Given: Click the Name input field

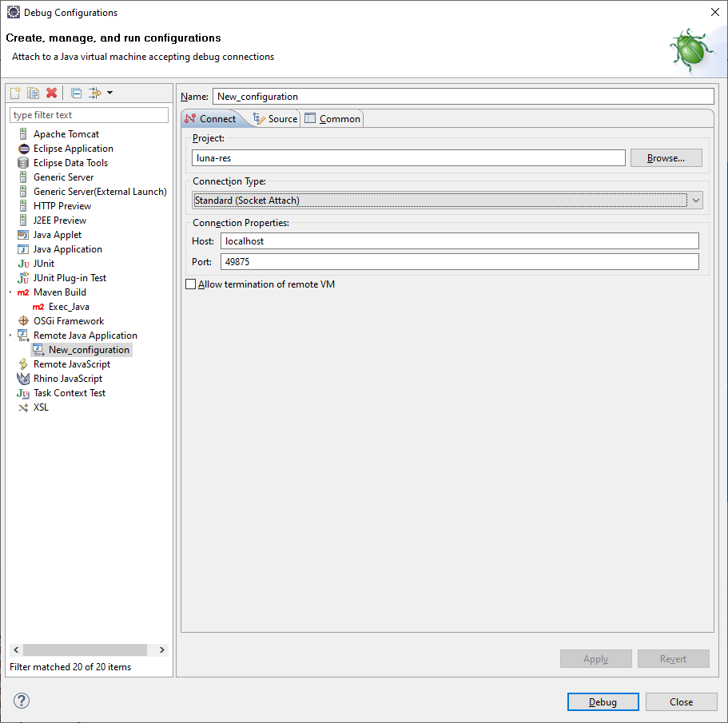Looking at the screenshot, I should click(x=463, y=97).
